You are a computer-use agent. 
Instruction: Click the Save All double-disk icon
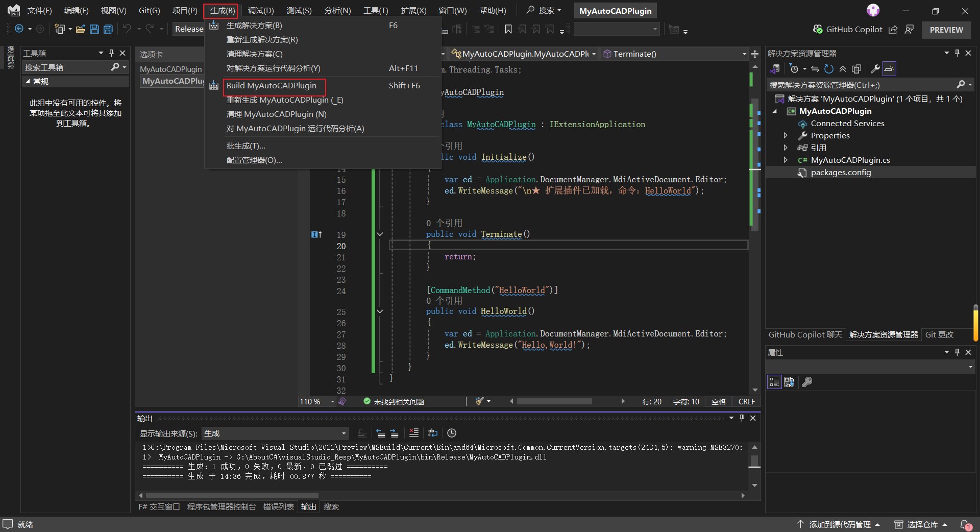coord(108,29)
